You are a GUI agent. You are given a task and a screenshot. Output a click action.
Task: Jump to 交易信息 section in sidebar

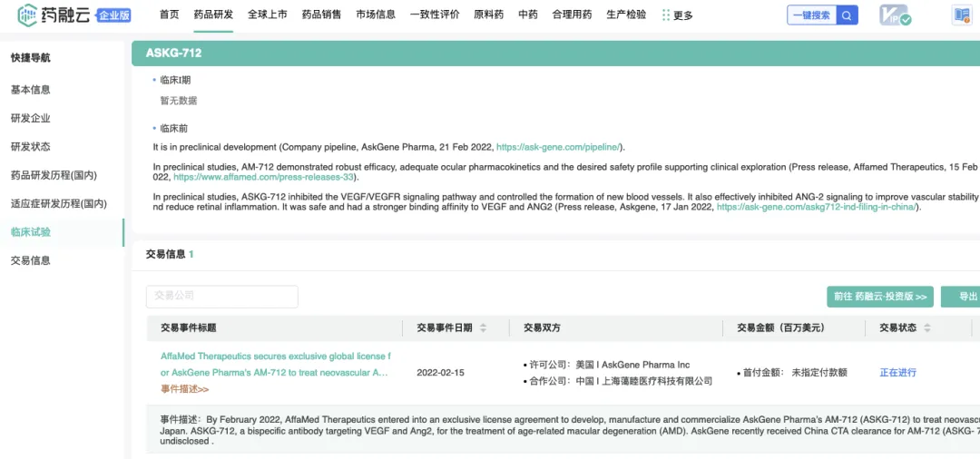[31, 260]
